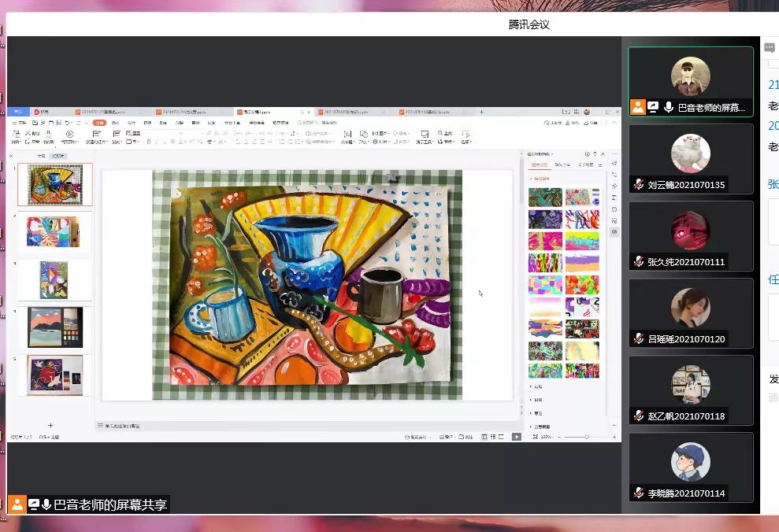Toggle normal view in status bar
The width and height of the screenshot is (779, 532).
(x=484, y=436)
